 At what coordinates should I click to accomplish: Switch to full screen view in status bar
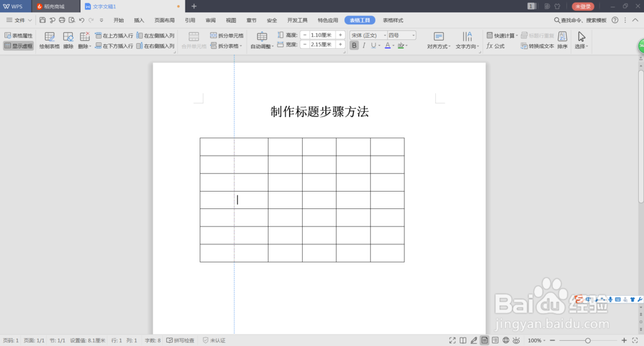tap(452, 340)
